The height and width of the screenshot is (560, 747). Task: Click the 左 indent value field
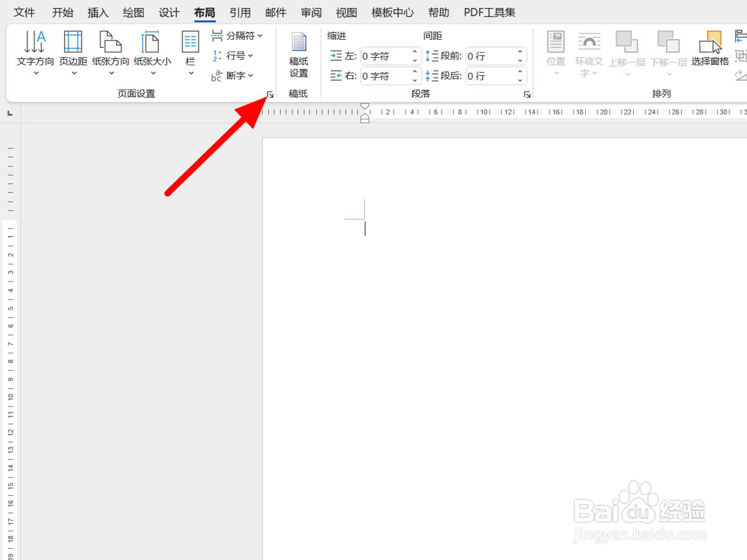point(385,56)
